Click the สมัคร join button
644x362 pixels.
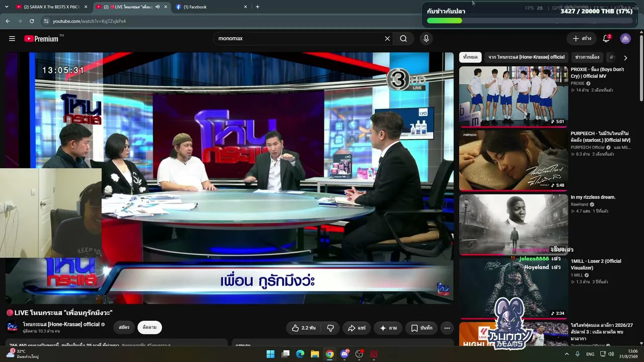pyautogui.click(x=124, y=327)
